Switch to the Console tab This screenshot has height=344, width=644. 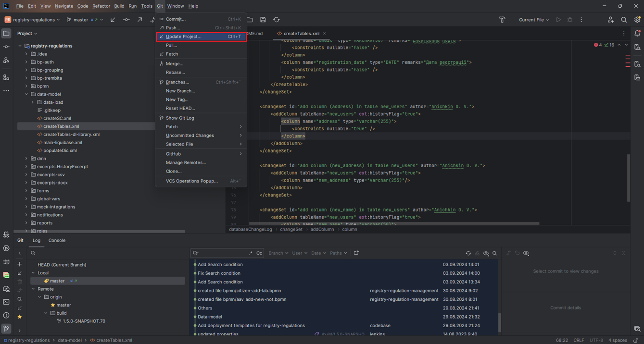57,240
